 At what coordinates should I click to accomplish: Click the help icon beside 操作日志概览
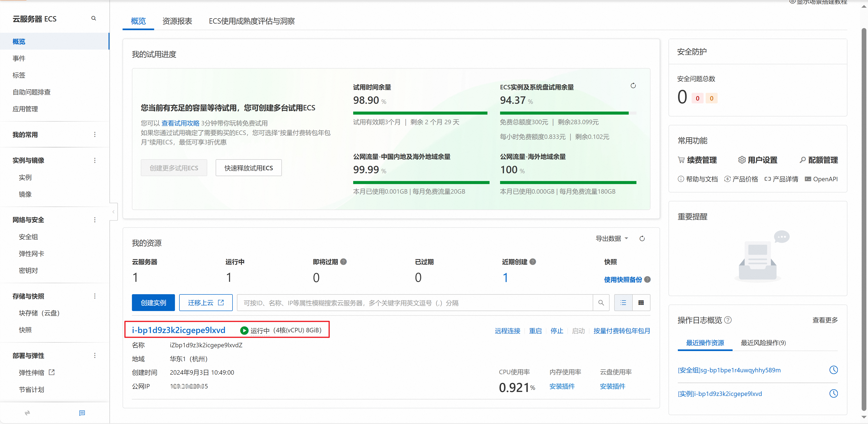point(728,320)
